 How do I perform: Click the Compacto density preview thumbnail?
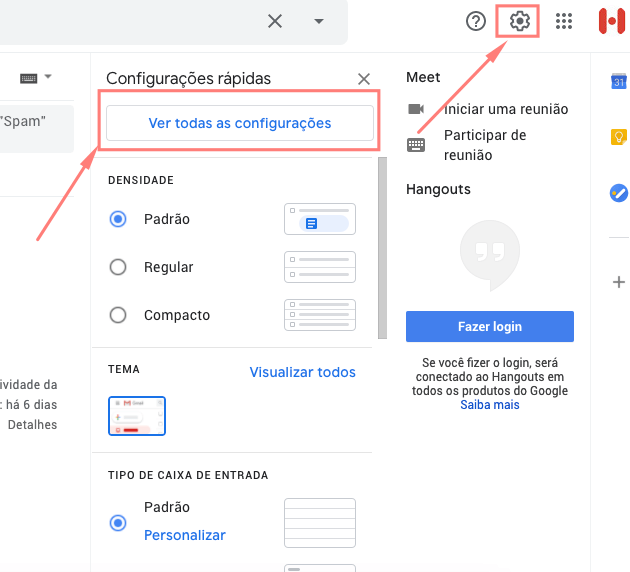(x=320, y=315)
